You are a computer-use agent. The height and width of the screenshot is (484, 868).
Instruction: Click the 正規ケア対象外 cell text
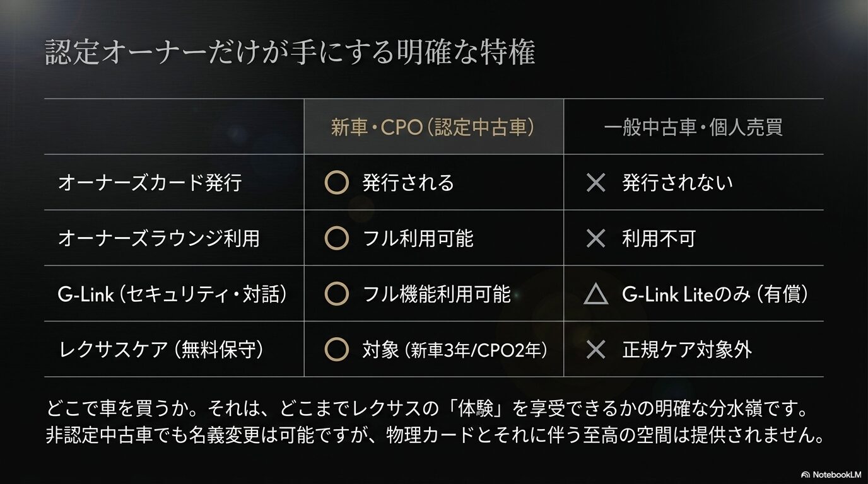[x=687, y=349]
